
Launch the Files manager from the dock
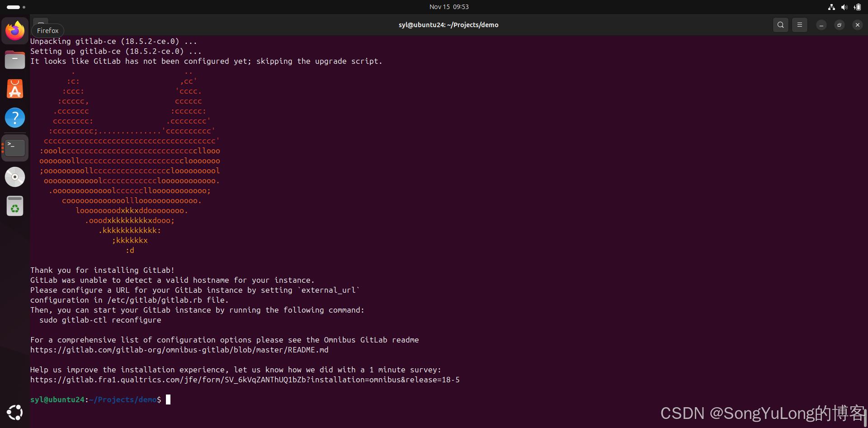pos(15,60)
